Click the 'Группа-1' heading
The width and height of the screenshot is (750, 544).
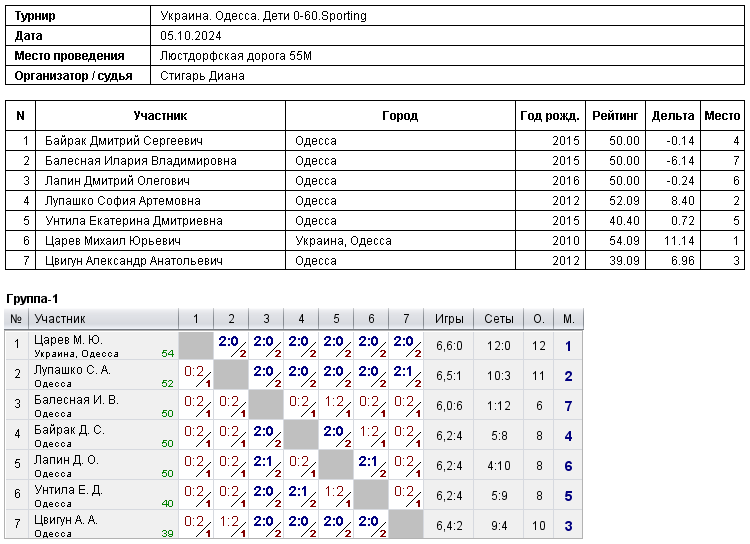[32, 299]
